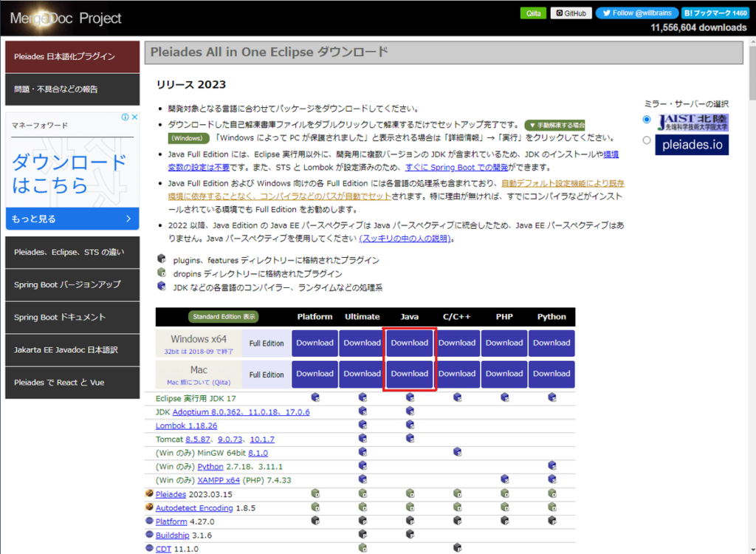This screenshot has height=554, width=756.
Task: Click the JDK icon in Python column, Eclipse 実行用 JDK 17 row
Action: click(x=552, y=397)
